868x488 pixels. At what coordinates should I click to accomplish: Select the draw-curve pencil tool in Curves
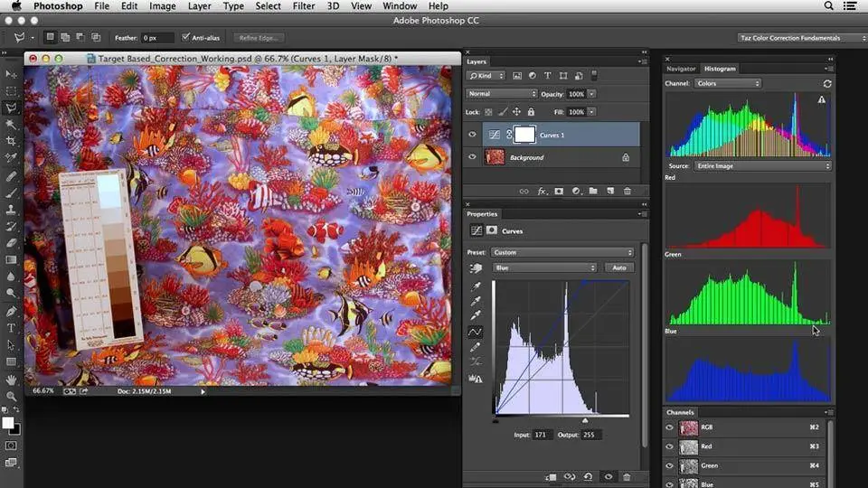tap(476, 347)
